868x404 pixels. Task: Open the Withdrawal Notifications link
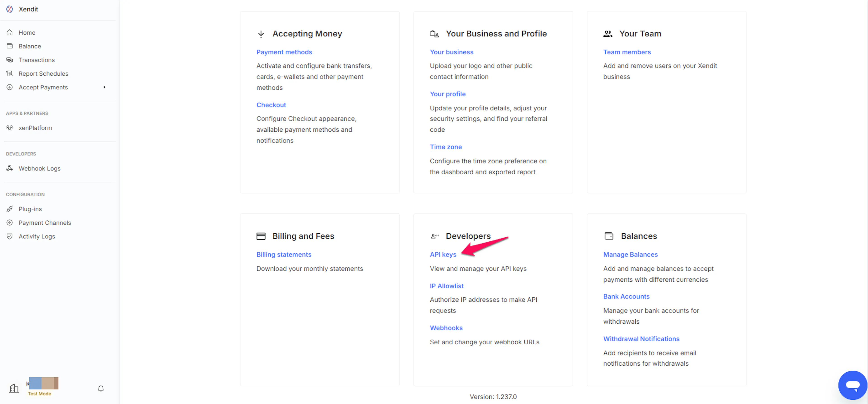(641, 339)
